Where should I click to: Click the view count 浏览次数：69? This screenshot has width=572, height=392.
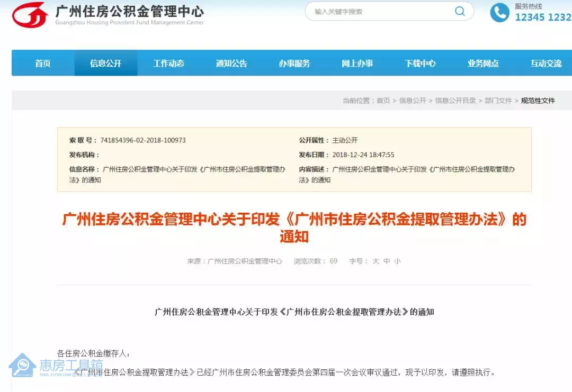coord(316,261)
